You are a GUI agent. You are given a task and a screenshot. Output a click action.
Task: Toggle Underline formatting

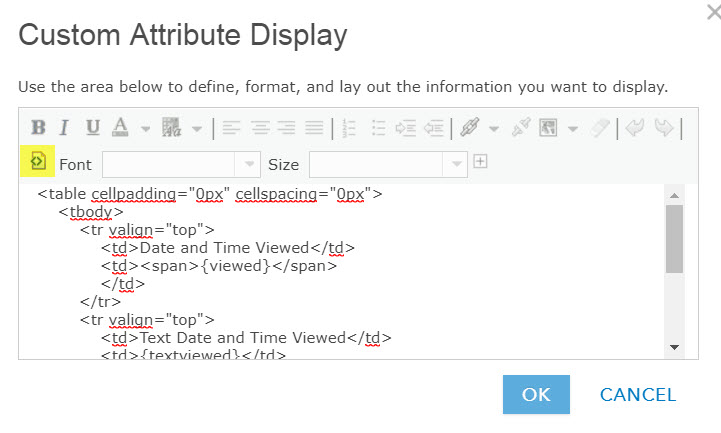93,127
